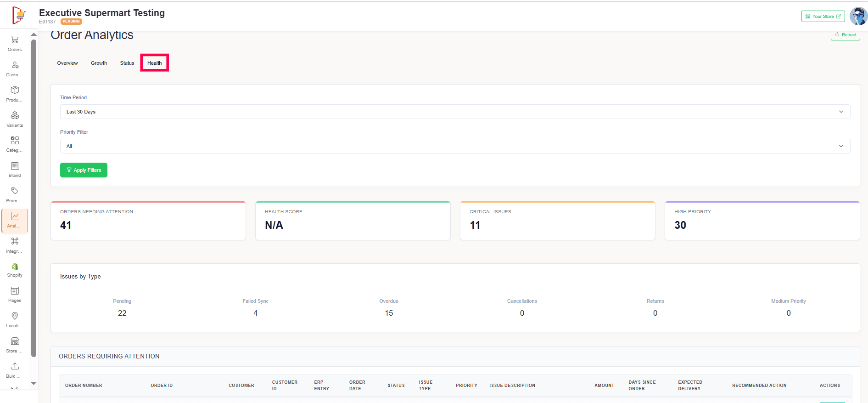This screenshot has height=403, width=868.
Task: Click the Apply Filters button
Action: [84, 170]
